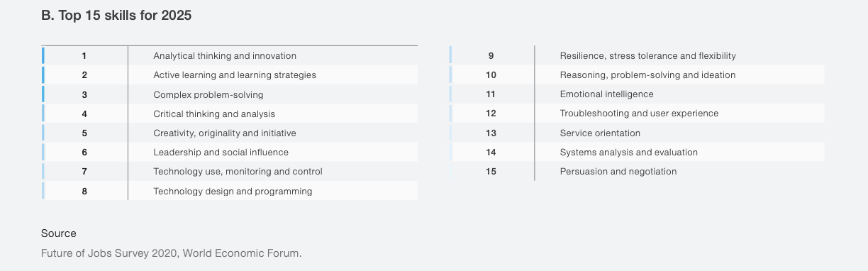The image size is (868, 271).
Task: Click Troubleshooting and user experience
Action: point(639,114)
